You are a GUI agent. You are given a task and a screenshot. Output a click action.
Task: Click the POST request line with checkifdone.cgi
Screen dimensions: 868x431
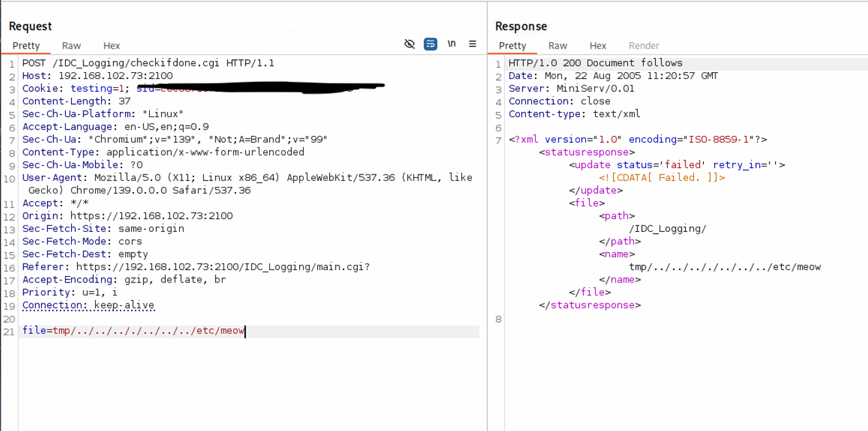click(x=148, y=63)
